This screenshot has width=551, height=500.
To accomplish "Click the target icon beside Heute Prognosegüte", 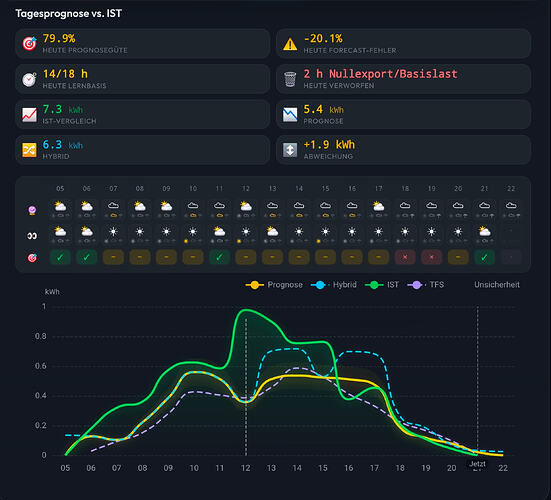I will click(x=30, y=44).
